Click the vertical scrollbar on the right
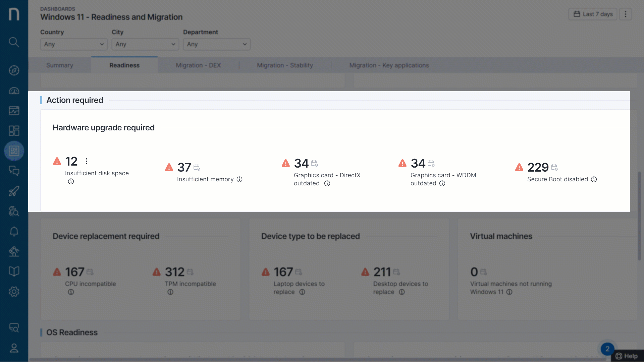The height and width of the screenshot is (362, 644). 639,216
